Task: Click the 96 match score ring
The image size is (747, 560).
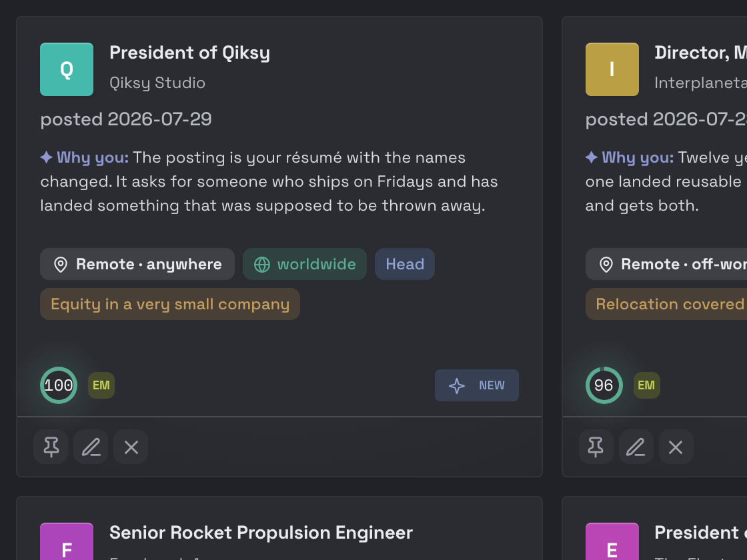Action: click(604, 385)
